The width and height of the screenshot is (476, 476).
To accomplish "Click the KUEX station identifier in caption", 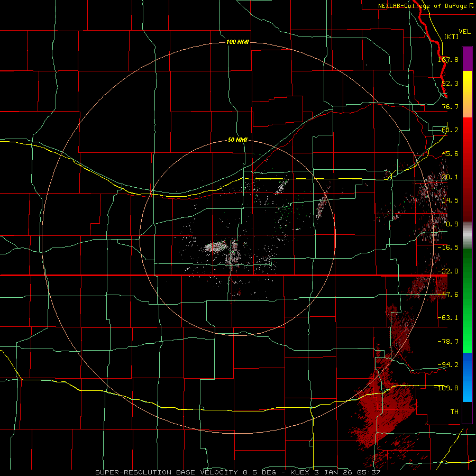I will coord(301,472).
